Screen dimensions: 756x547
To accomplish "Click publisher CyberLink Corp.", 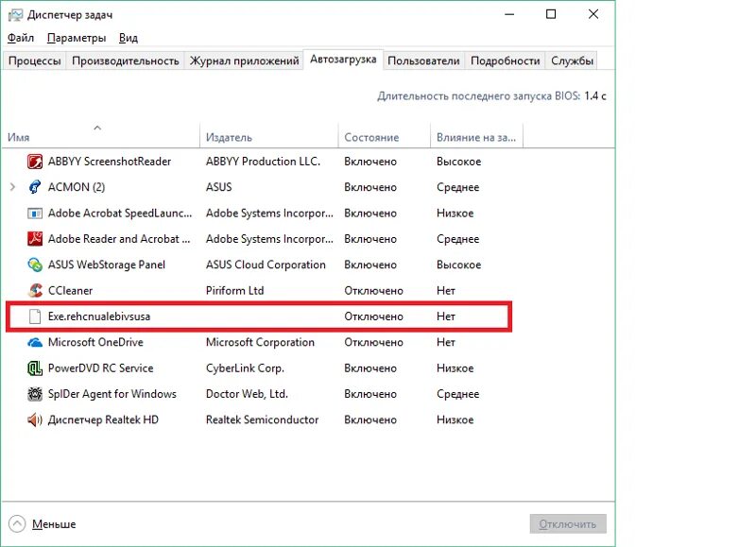I will 245,368.
